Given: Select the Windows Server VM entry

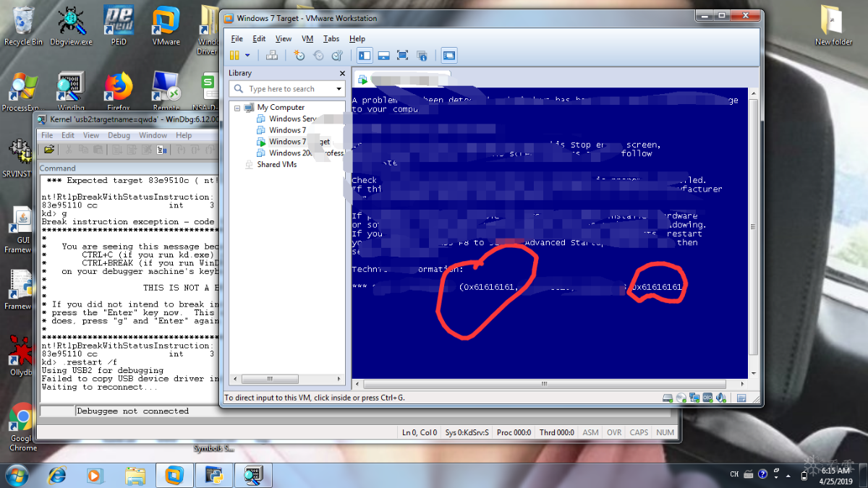Looking at the screenshot, I should (x=292, y=119).
